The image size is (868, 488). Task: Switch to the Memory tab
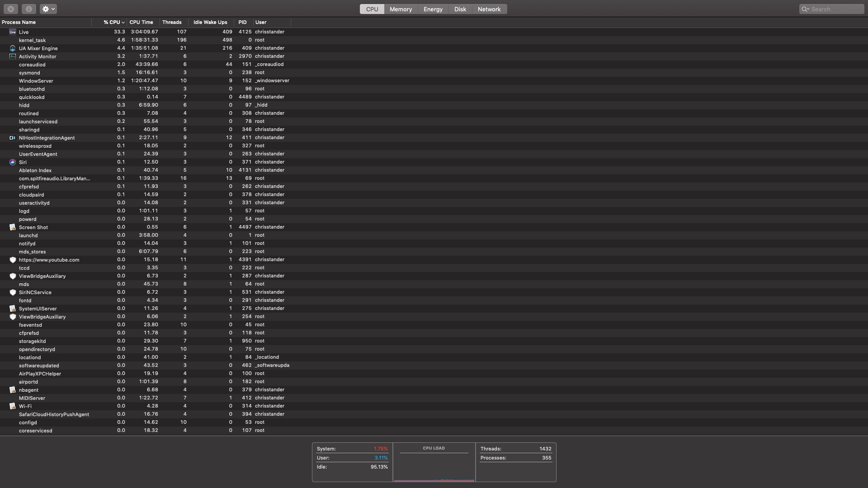point(401,9)
